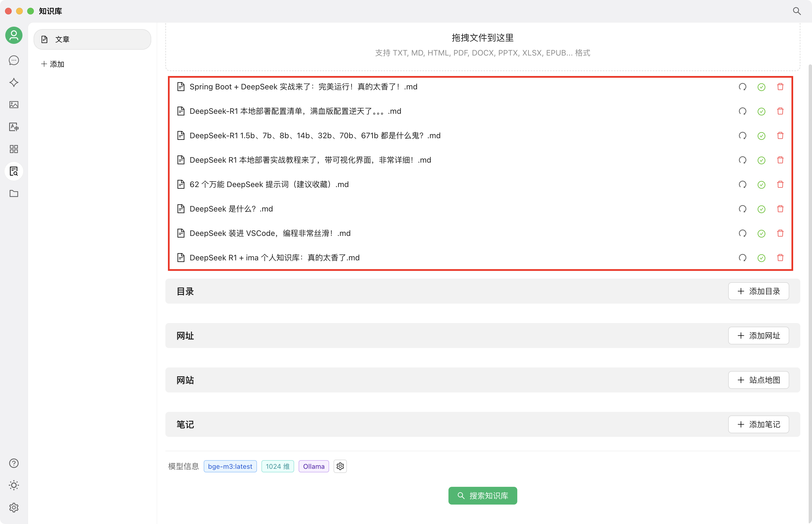Click 添加 to add knowledge base
The height and width of the screenshot is (524, 812).
(53, 64)
